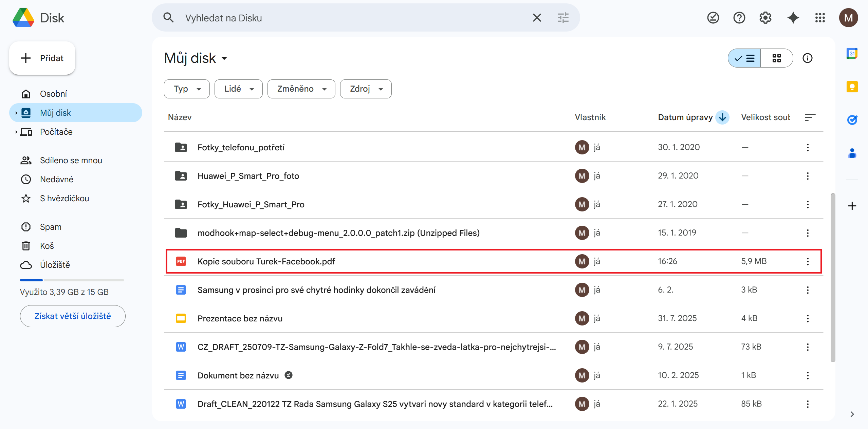Switch to grid layout view
This screenshot has width=868, height=429.
776,58
